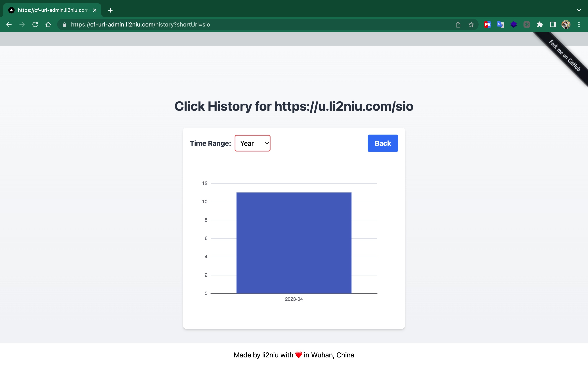Open the Chrome profile avatar
This screenshot has height=367, width=588.
point(566,24)
